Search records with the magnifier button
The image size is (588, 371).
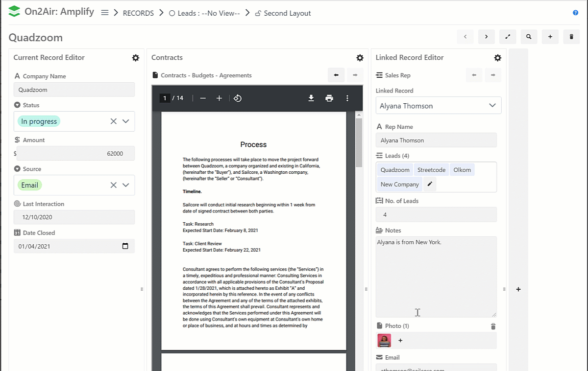[x=529, y=37]
